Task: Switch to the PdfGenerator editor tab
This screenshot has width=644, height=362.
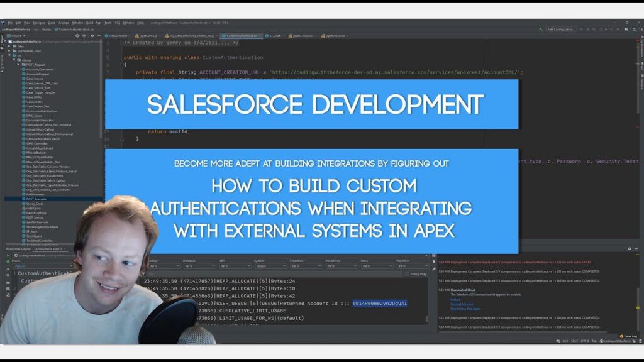Action: pyautogui.click(x=116, y=36)
